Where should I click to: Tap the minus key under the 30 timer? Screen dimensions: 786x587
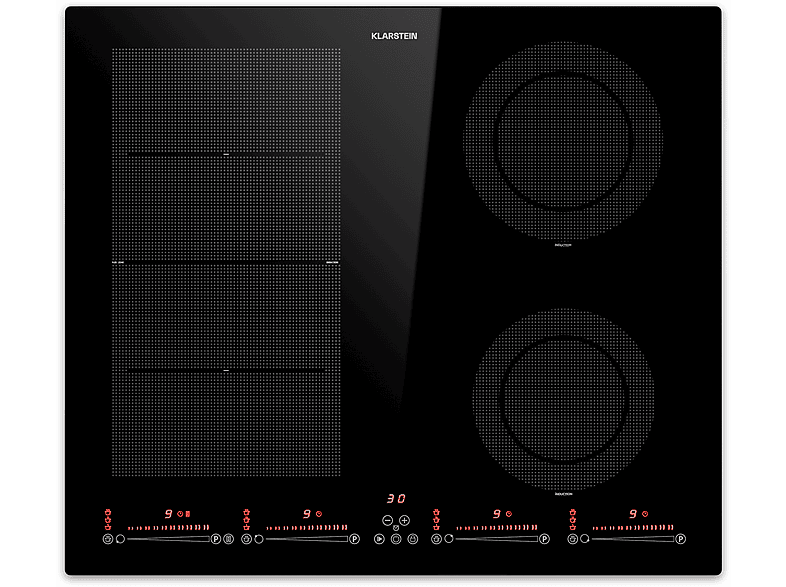pyautogui.click(x=387, y=520)
